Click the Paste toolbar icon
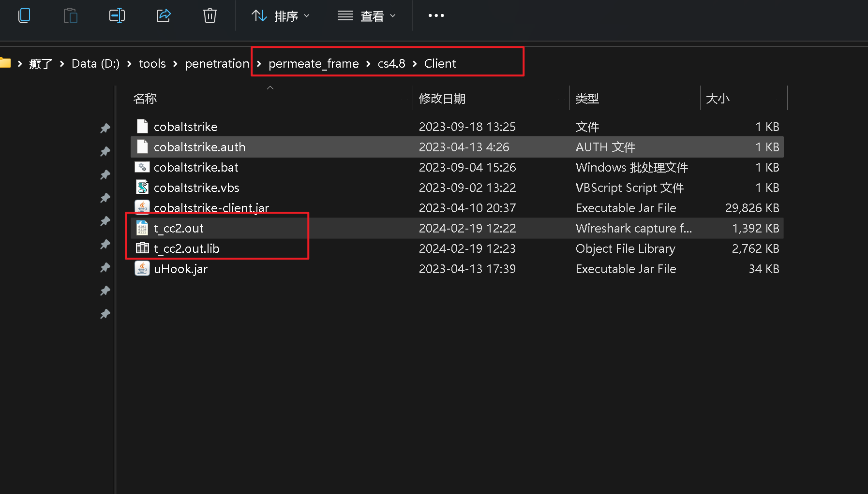This screenshot has height=494, width=868. click(71, 15)
